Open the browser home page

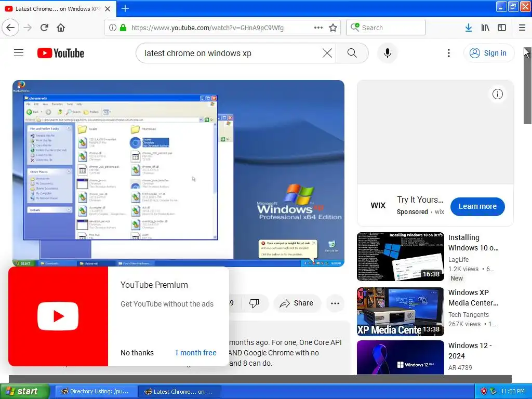[61, 28]
